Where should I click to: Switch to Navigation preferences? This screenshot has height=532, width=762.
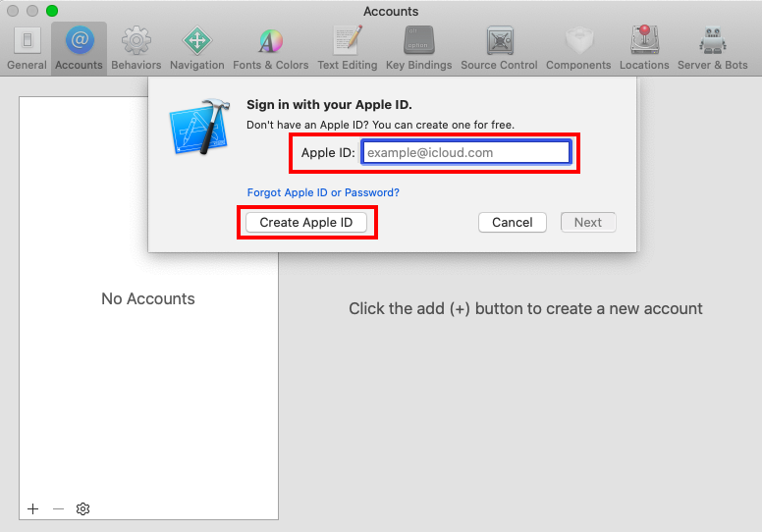196,48
